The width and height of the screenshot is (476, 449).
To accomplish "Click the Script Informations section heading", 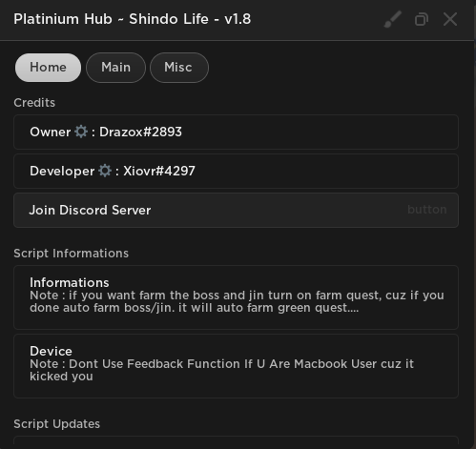I will tap(72, 254).
